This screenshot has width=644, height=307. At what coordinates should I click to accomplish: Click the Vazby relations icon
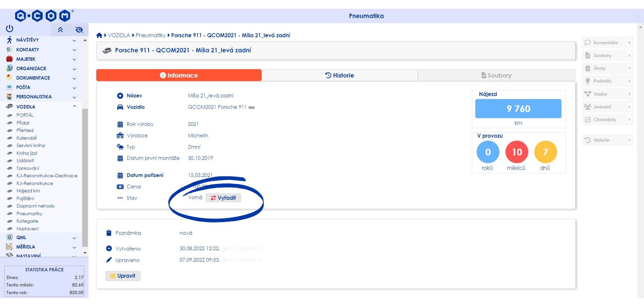pos(588,94)
